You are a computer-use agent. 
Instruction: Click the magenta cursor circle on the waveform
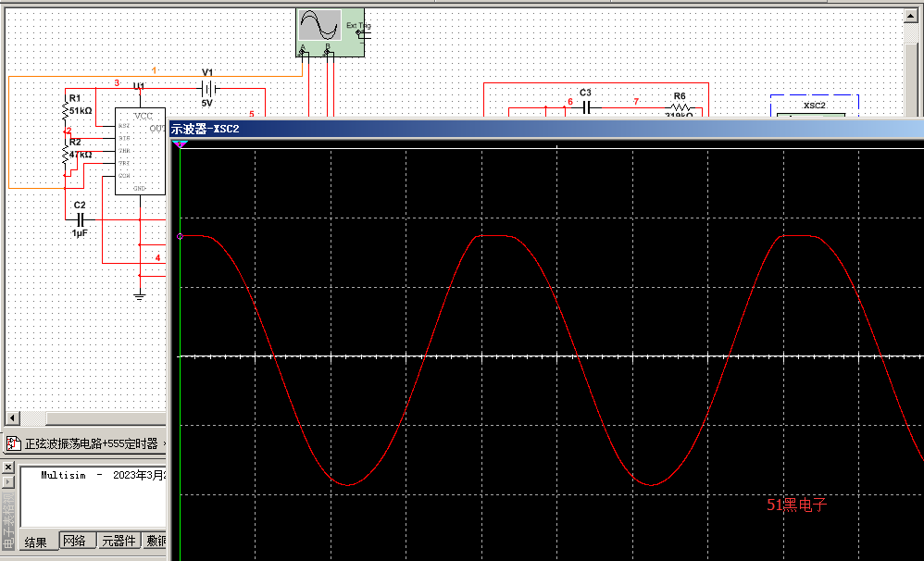pos(180,236)
